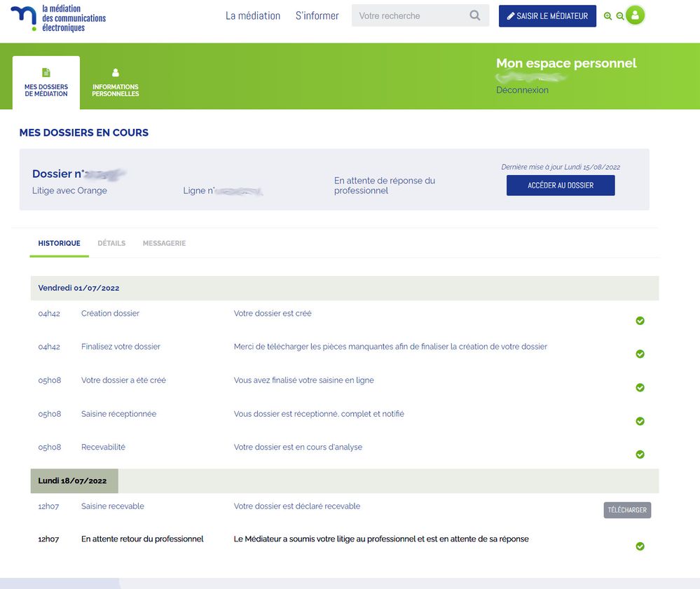Open the green user profile icon

[x=635, y=15]
